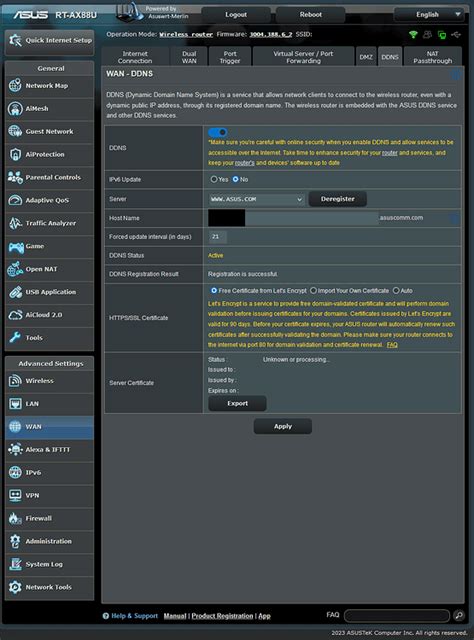Switch to Virtual Server / Port Forwarding tab

[x=303, y=57]
